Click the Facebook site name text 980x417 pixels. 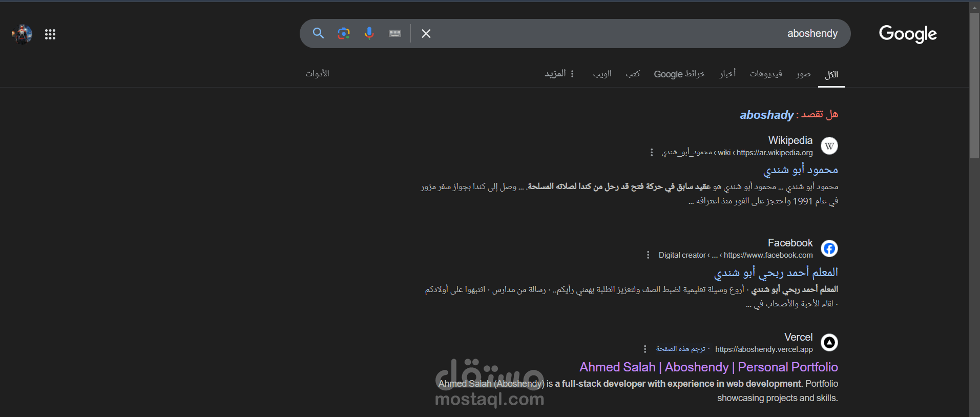790,243
